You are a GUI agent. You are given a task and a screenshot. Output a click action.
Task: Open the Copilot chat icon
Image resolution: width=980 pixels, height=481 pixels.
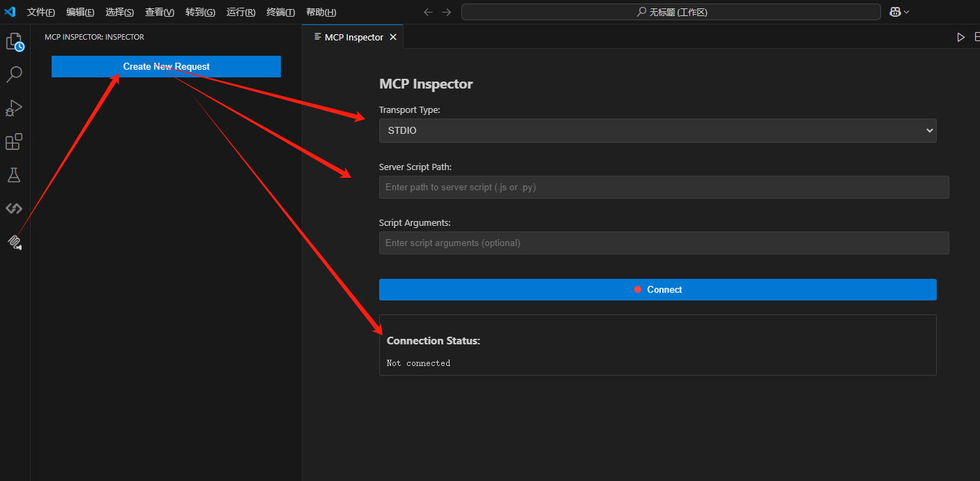[x=895, y=12]
